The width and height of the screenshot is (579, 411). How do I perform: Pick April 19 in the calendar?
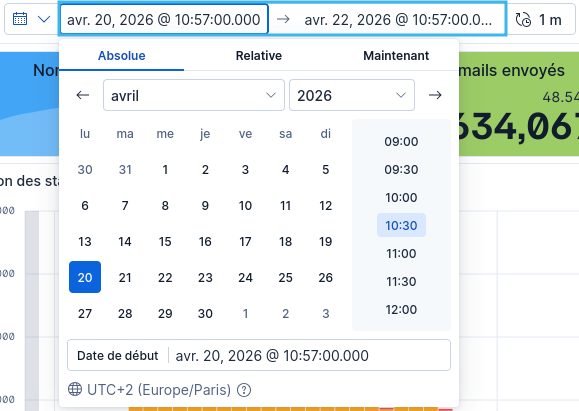coord(325,241)
